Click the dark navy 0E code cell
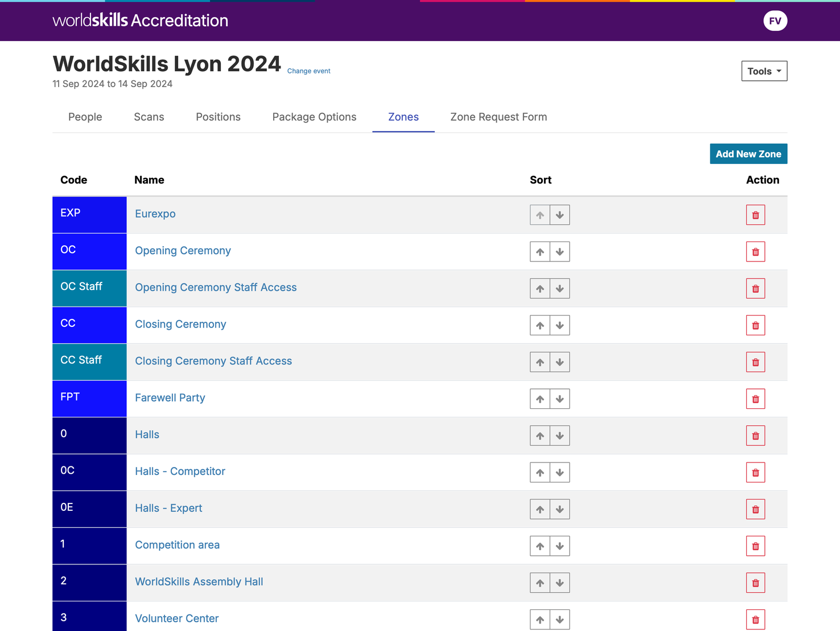Viewport: 840px width, 631px height. click(x=89, y=509)
